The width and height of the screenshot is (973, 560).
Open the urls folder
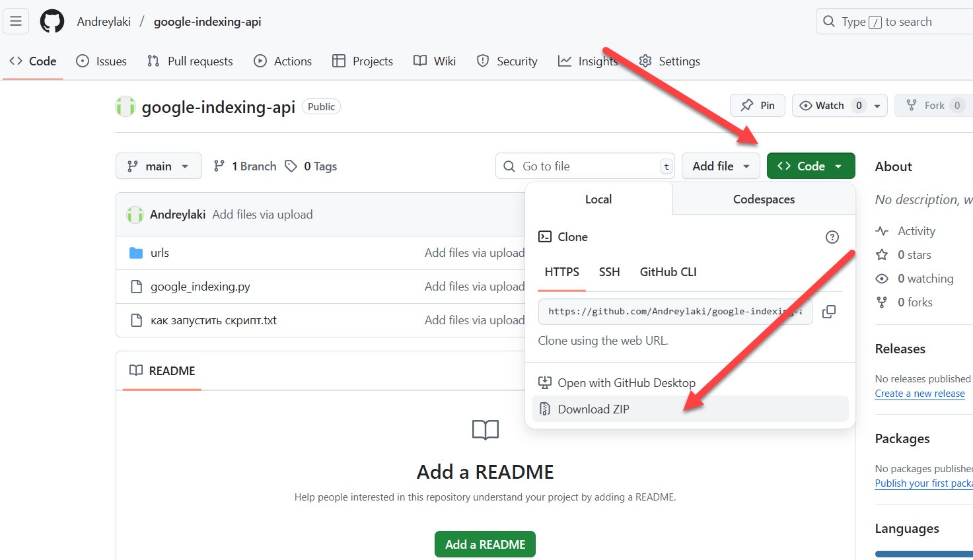click(x=160, y=253)
